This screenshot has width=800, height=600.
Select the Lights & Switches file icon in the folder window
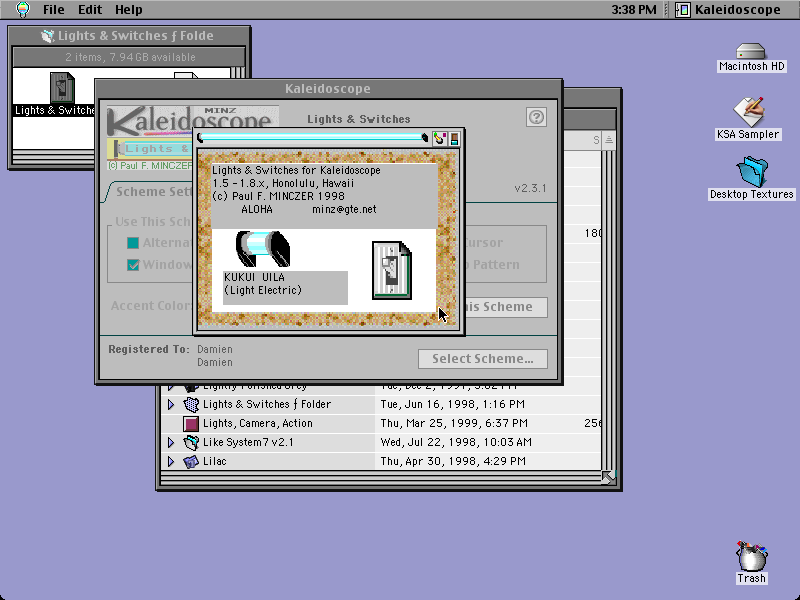(x=62, y=88)
